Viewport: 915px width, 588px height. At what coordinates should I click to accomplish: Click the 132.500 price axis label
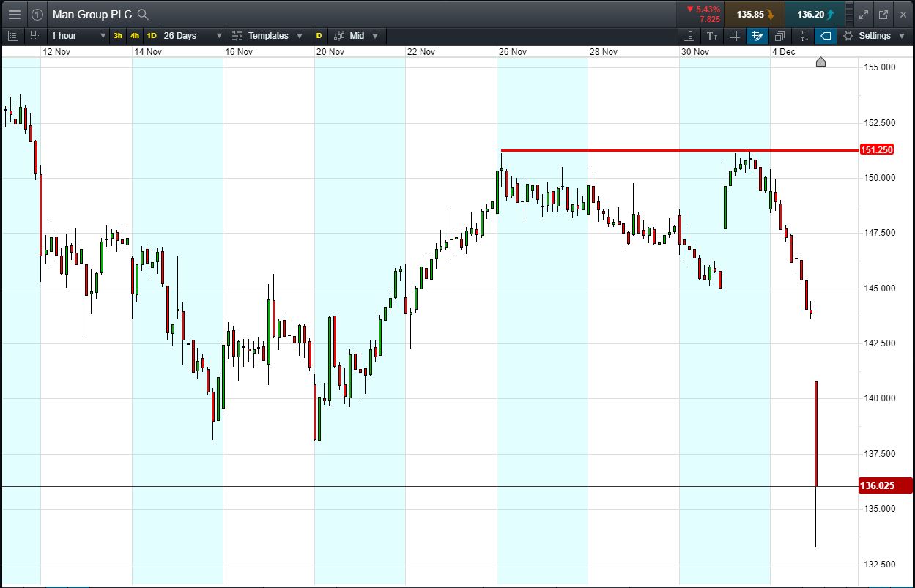pyautogui.click(x=879, y=564)
